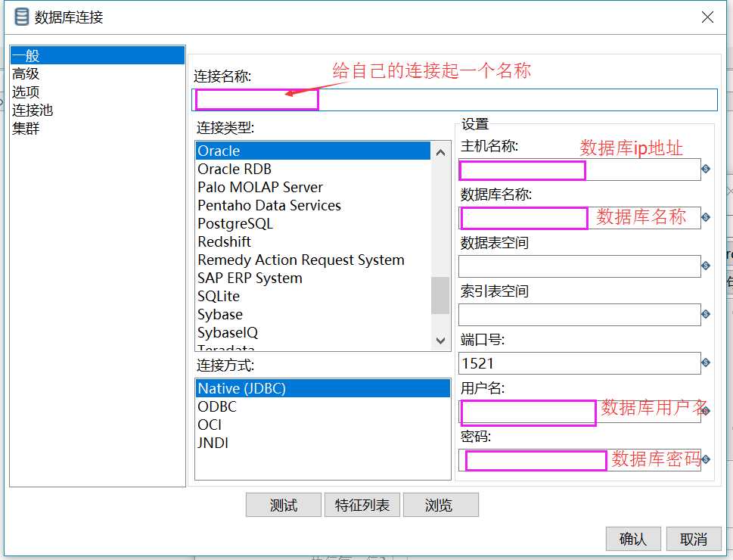
Task: Focus the 用户名 input field
Action: (579, 412)
